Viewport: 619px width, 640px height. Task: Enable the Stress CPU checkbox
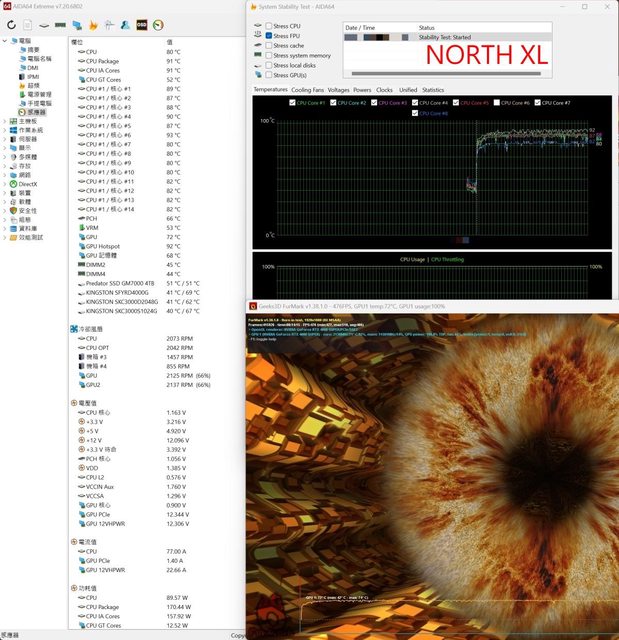point(269,26)
